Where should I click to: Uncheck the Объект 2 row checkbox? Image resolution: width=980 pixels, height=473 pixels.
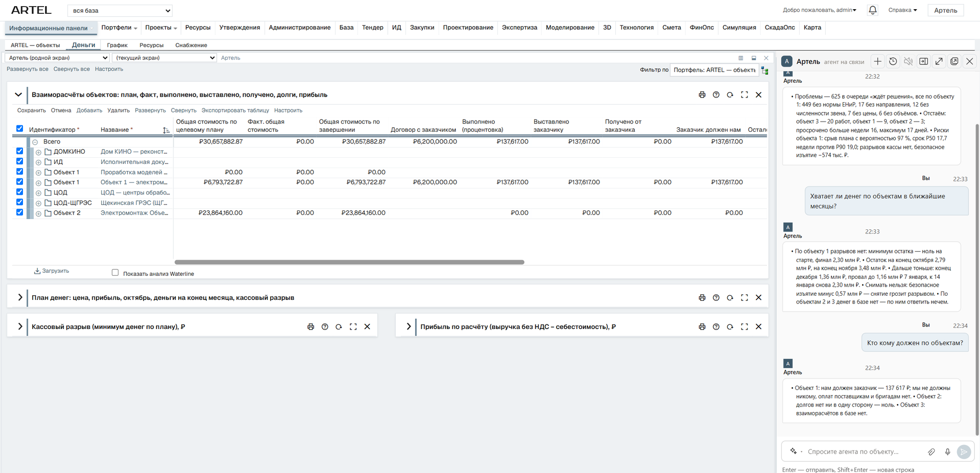tap(19, 212)
